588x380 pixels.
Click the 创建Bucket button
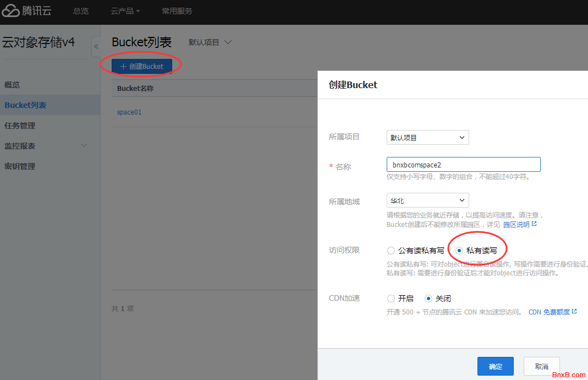click(x=142, y=66)
